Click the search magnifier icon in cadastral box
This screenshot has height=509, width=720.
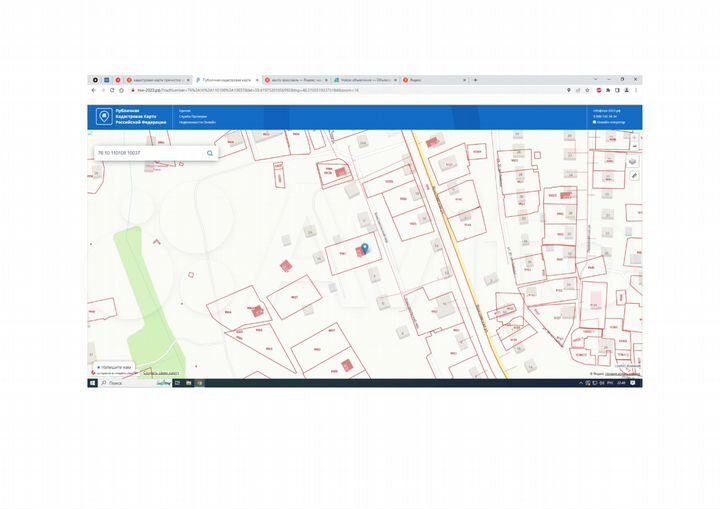[210, 153]
